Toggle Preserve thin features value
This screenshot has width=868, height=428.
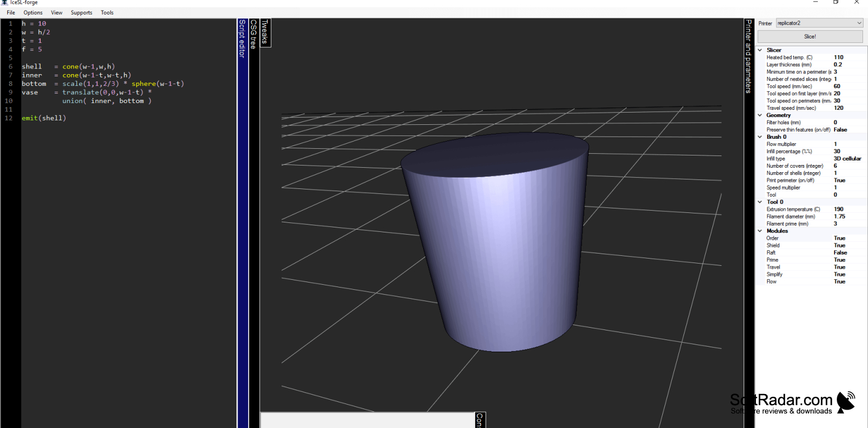840,130
